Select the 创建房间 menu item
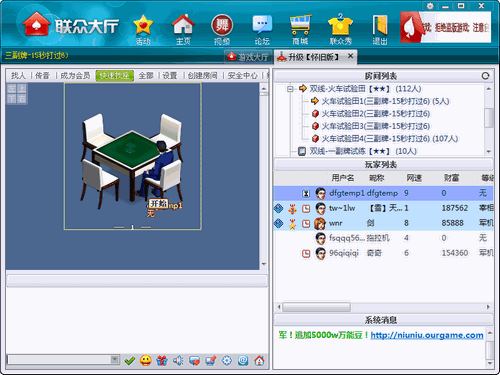The height and width of the screenshot is (375, 500). (x=202, y=76)
